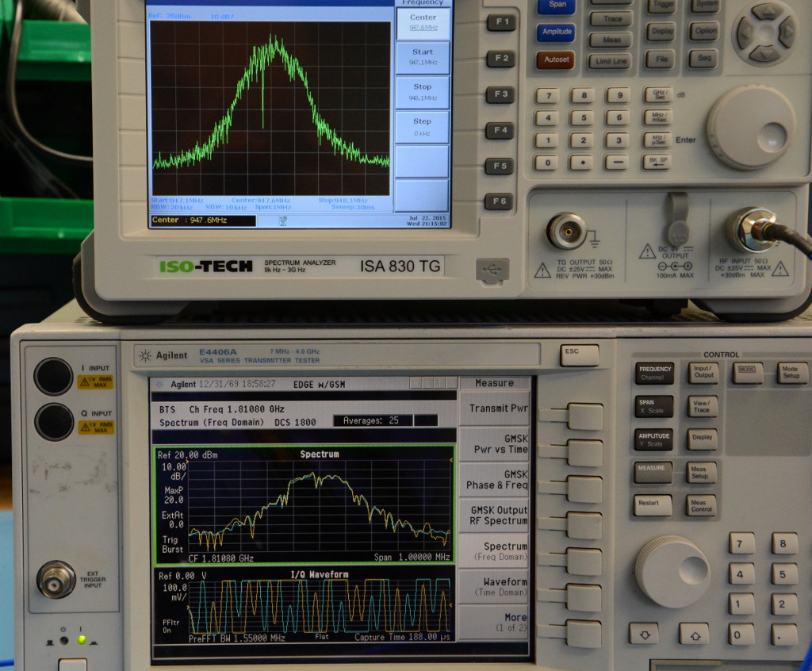Hit the Restart button
The image size is (812, 671).
click(652, 504)
